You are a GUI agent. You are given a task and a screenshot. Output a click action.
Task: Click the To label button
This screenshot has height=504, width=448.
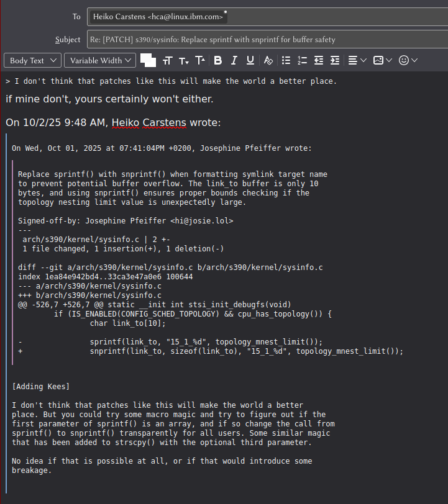pos(76,17)
